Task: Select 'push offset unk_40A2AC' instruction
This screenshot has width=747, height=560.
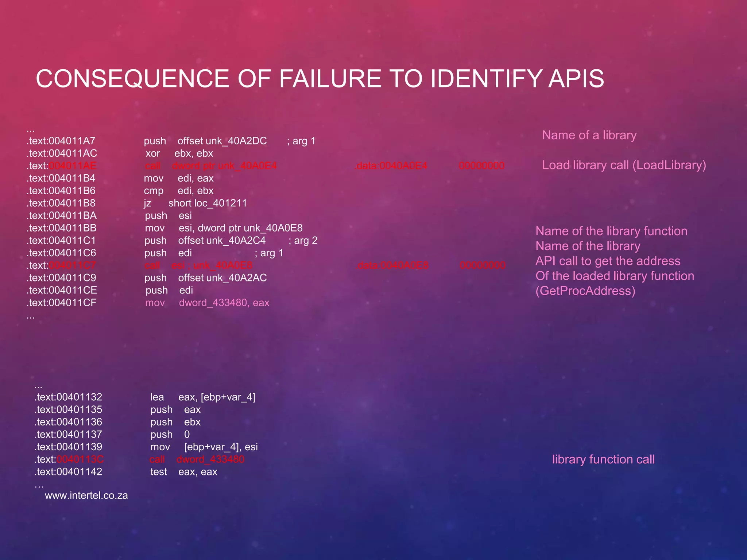Action: [x=206, y=278]
